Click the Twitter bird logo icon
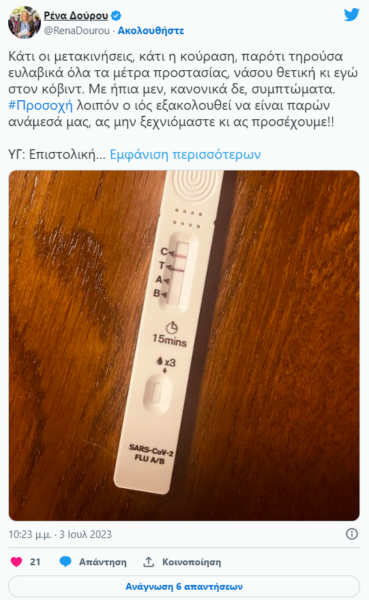Screen dimensions: 369x600 click(351, 15)
